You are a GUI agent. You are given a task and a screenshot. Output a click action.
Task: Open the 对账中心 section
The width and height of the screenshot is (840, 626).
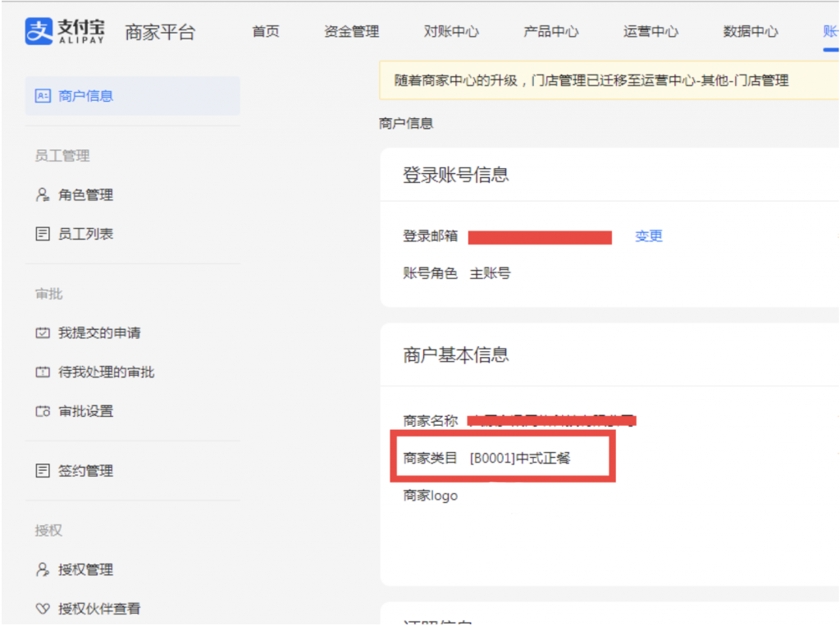point(452,32)
